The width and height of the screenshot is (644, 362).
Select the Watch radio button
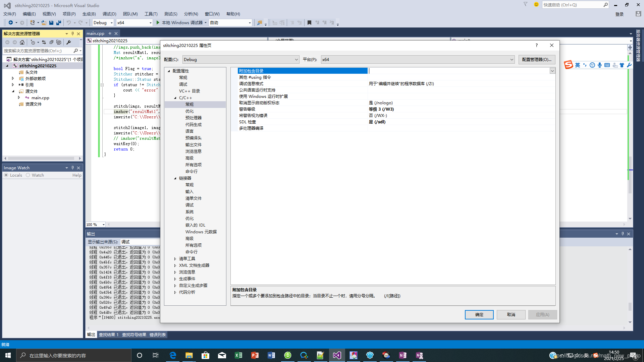[x=28, y=175]
